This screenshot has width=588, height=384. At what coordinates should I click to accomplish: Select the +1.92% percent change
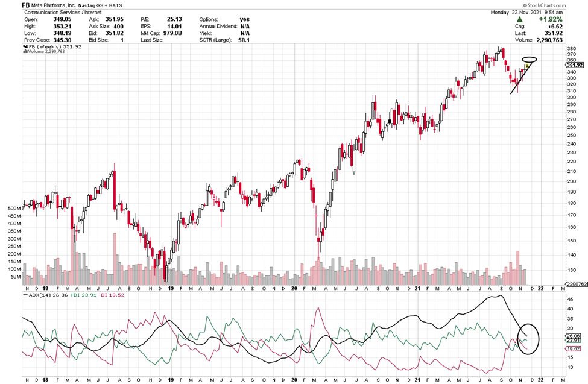pyautogui.click(x=551, y=19)
